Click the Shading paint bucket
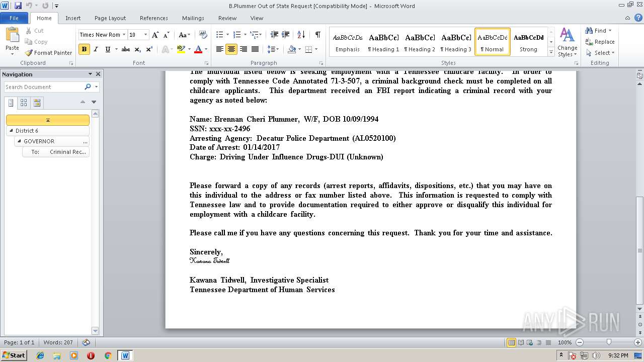 (292, 49)
